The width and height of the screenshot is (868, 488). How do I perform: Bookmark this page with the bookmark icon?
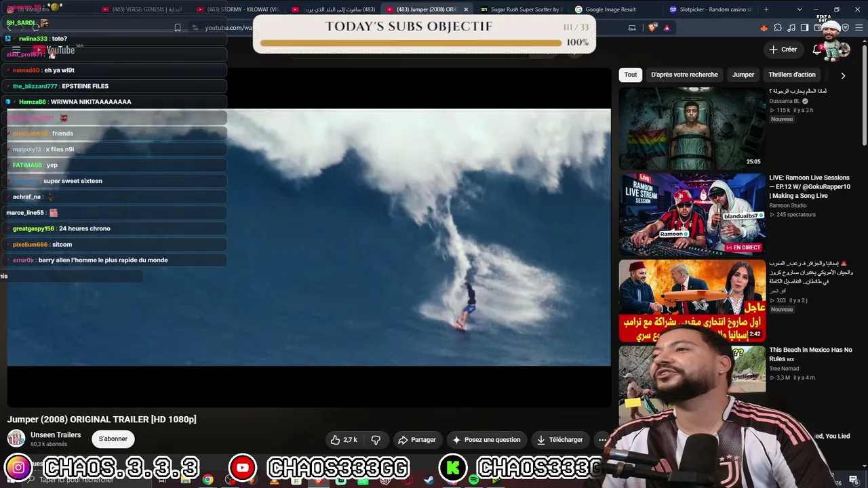178,28
